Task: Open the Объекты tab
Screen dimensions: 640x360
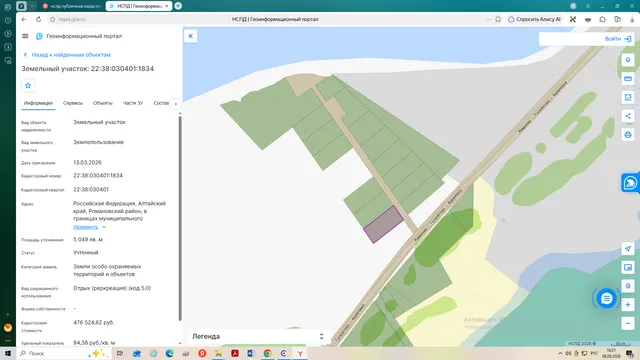Action: pyautogui.click(x=102, y=103)
